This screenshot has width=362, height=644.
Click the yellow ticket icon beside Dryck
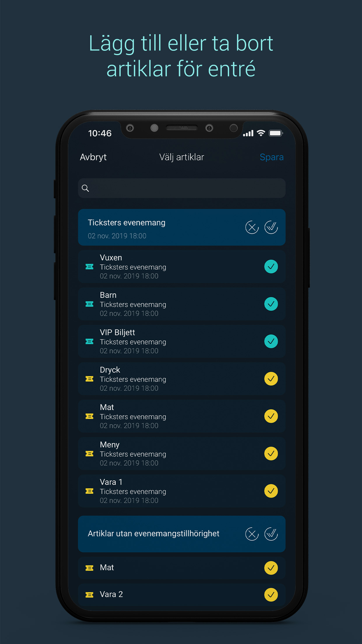(89, 379)
